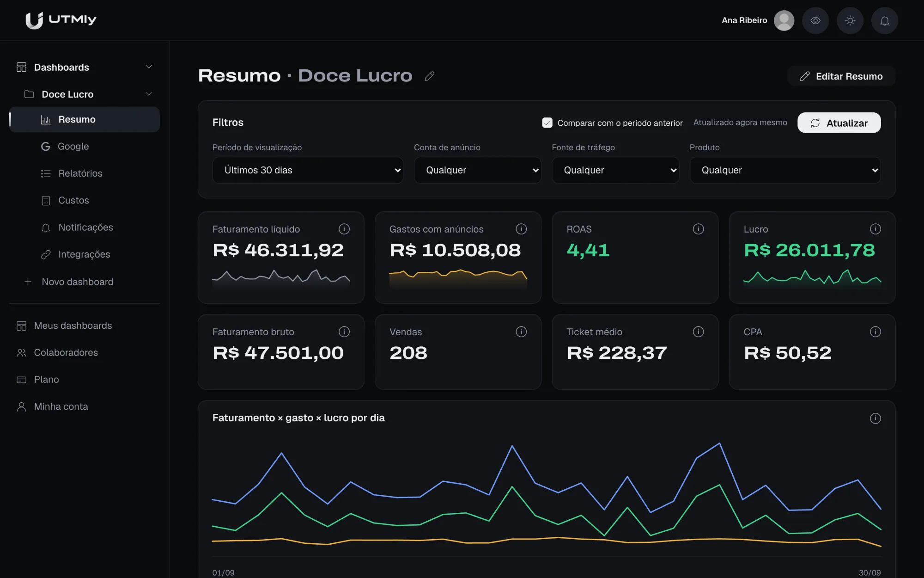
Task: Collapse the Dashboards section chevron
Action: point(149,67)
